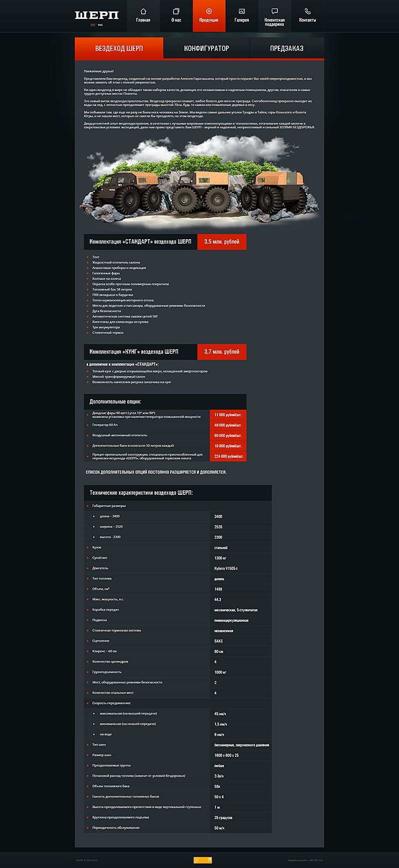Select the Вездеход ШЕРП tab

click(119, 48)
